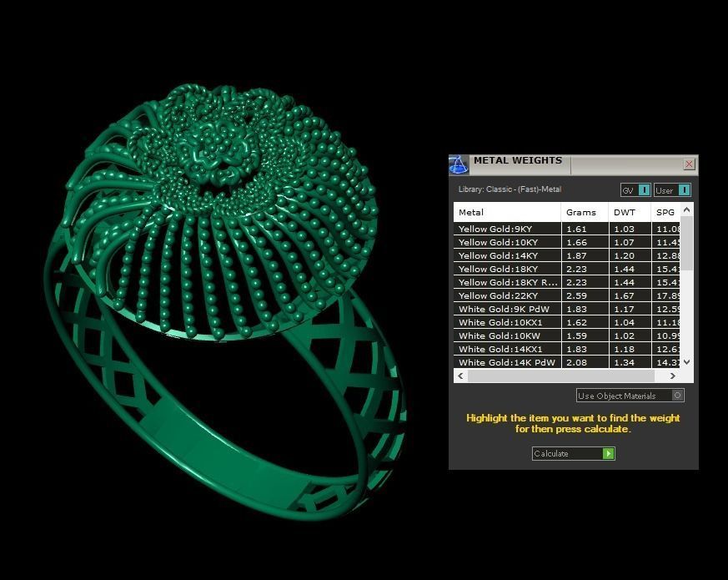This screenshot has width=728, height=580.
Task: Select the White Gold:9K PdW row
Action: [567, 309]
